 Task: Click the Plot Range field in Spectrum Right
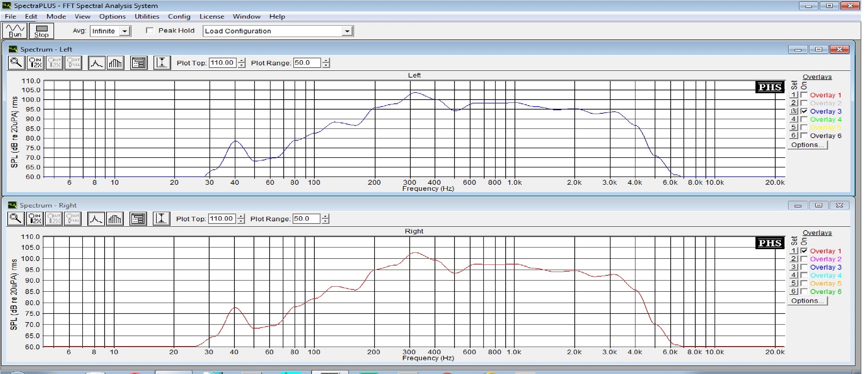(x=306, y=219)
